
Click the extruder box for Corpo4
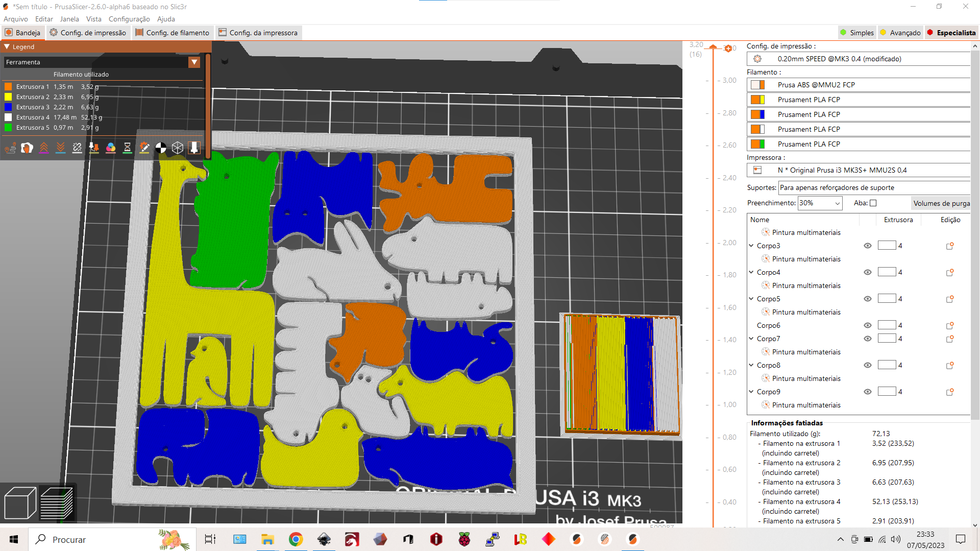pyautogui.click(x=887, y=272)
